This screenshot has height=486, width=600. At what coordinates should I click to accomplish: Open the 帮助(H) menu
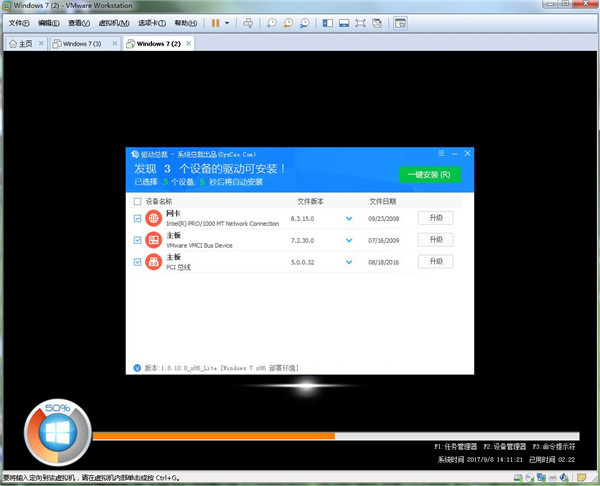(186, 23)
